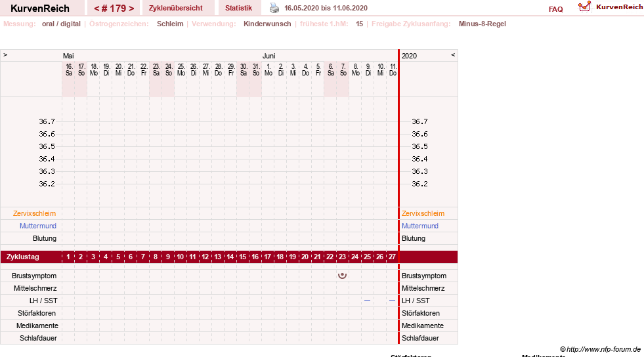Click the right Zervixschleim row label
Image resolution: width=644 pixels, height=357 pixels.
[423, 213]
